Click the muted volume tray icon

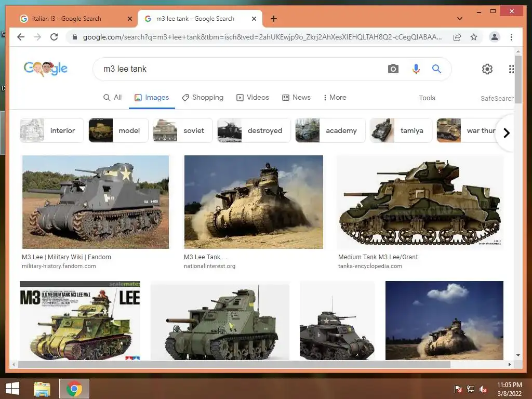[x=483, y=389]
